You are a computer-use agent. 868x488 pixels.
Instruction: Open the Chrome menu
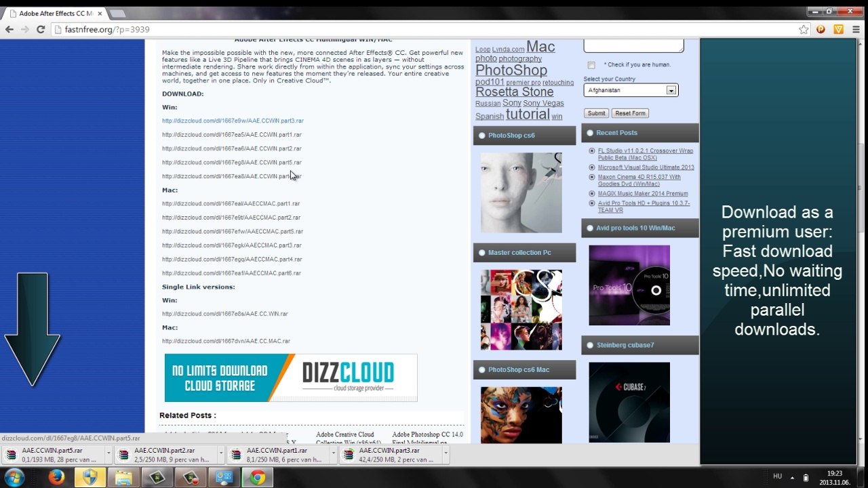point(856,29)
